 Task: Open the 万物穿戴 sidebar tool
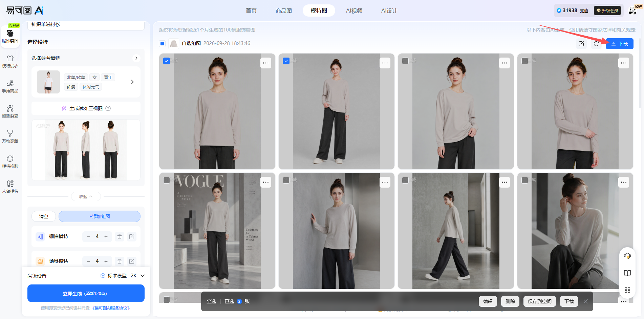tap(10, 137)
